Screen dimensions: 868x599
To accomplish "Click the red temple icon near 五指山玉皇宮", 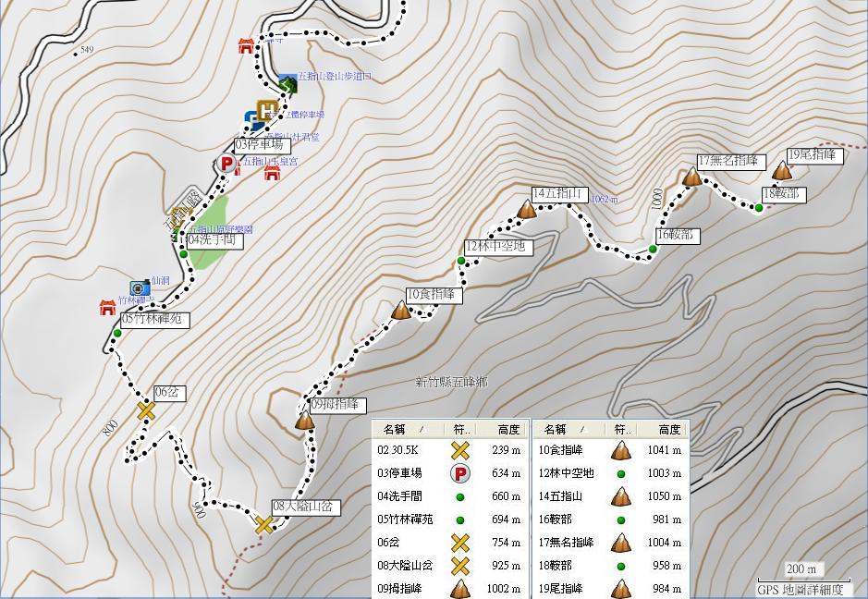I will [272, 173].
